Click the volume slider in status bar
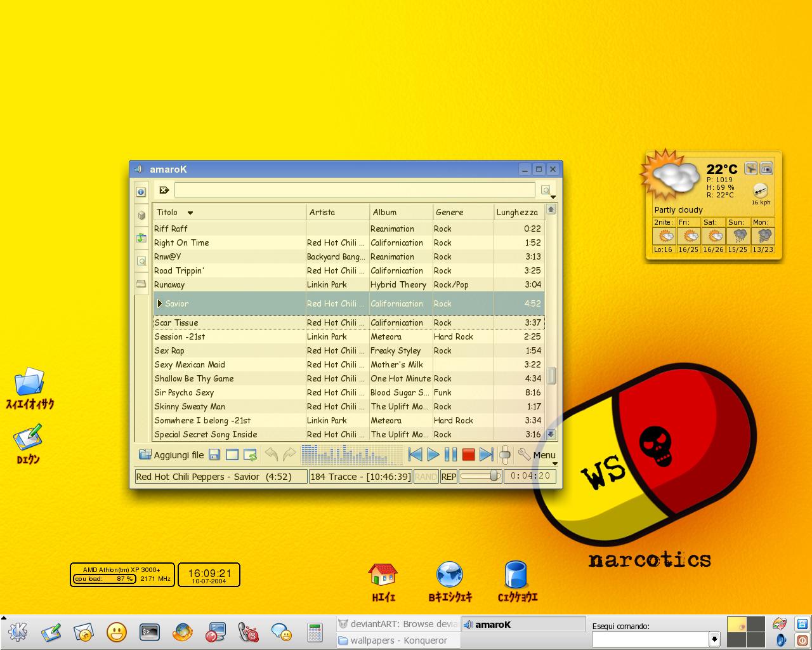The width and height of the screenshot is (812, 650). coord(480,476)
